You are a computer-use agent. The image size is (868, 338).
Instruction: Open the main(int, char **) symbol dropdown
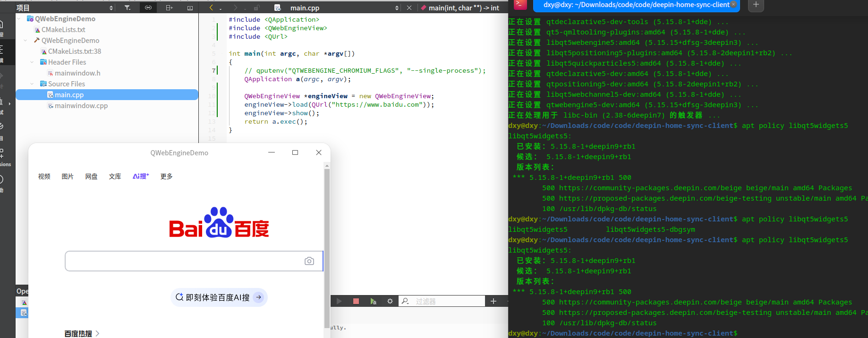pos(460,8)
